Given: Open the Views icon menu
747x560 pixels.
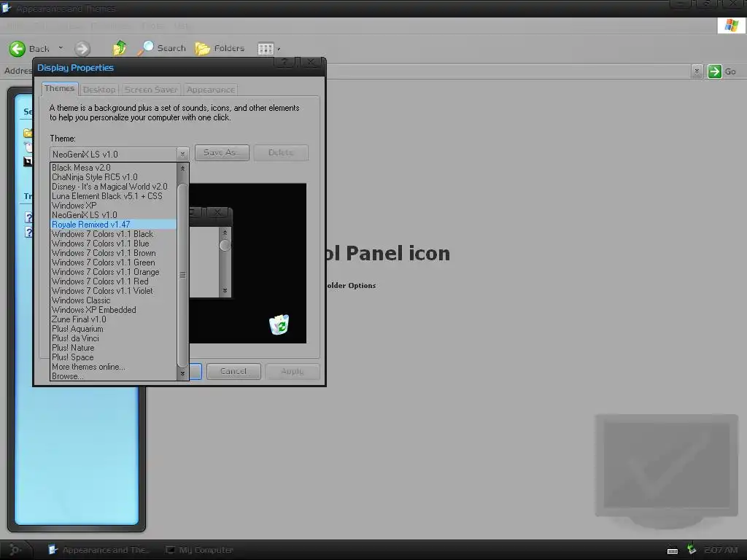Looking at the screenshot, I should pyautogui.click(x=268, y=49).
